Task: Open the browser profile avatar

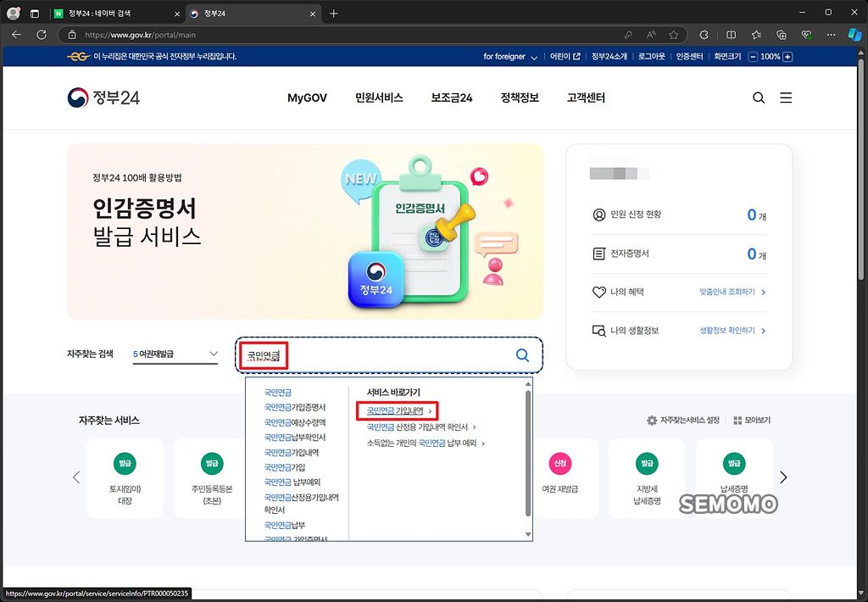Action: 14,14
